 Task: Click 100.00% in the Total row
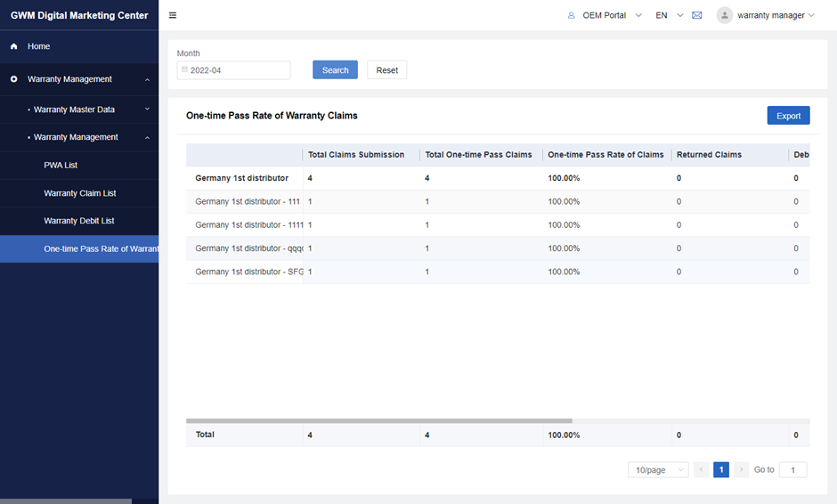click(564, 435)
